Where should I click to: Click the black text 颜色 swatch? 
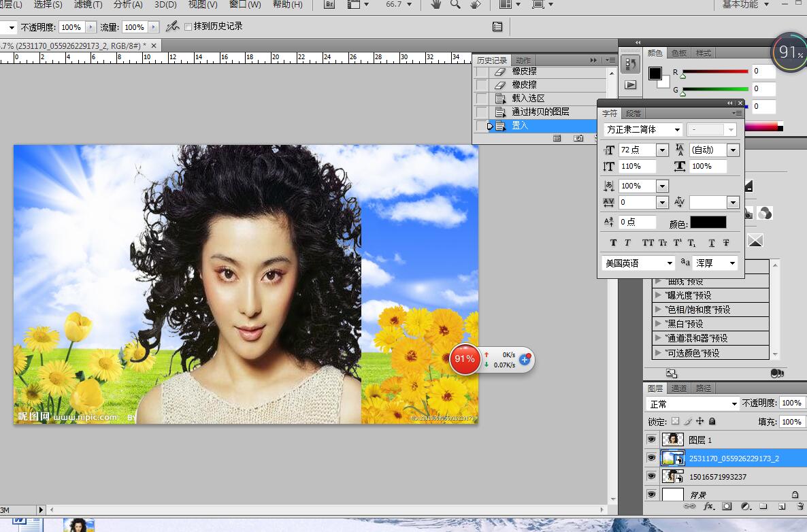point(708,222)
